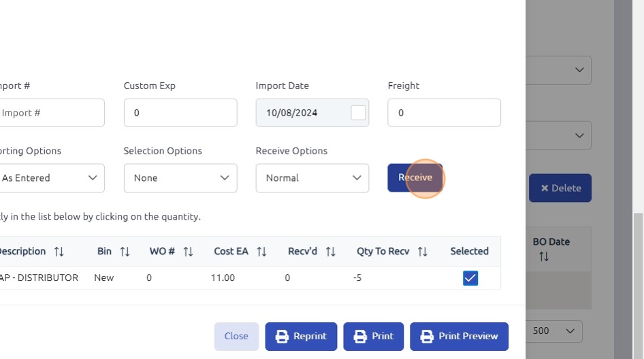Click the Qty To Recv value -5
Viewport: 644px width, 359px height.
pos(357,277)
